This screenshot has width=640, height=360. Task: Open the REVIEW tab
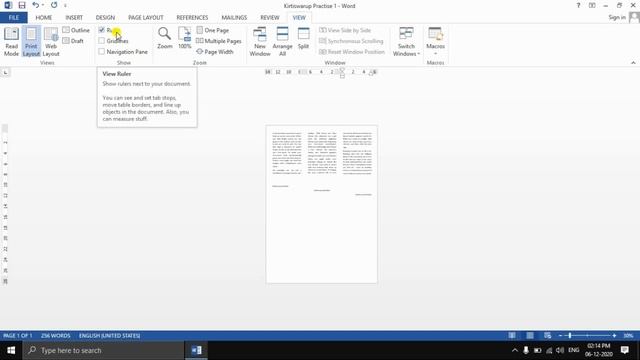pyautogui.click(x=270, y=18)
